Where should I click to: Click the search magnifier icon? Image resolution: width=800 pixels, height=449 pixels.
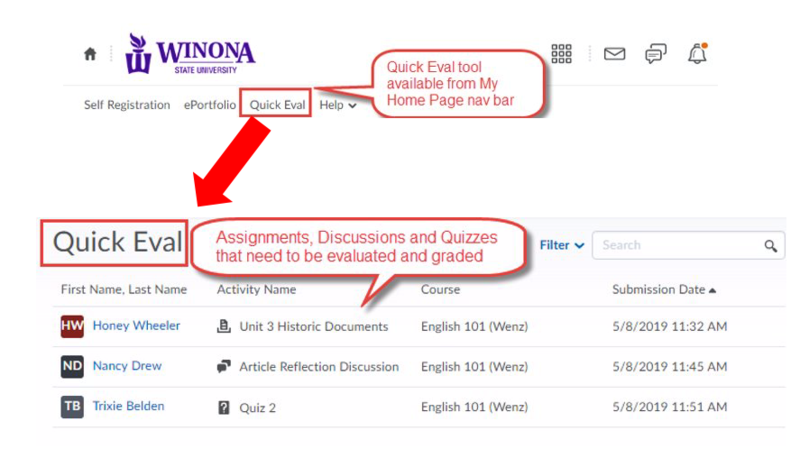click(770, 245)
